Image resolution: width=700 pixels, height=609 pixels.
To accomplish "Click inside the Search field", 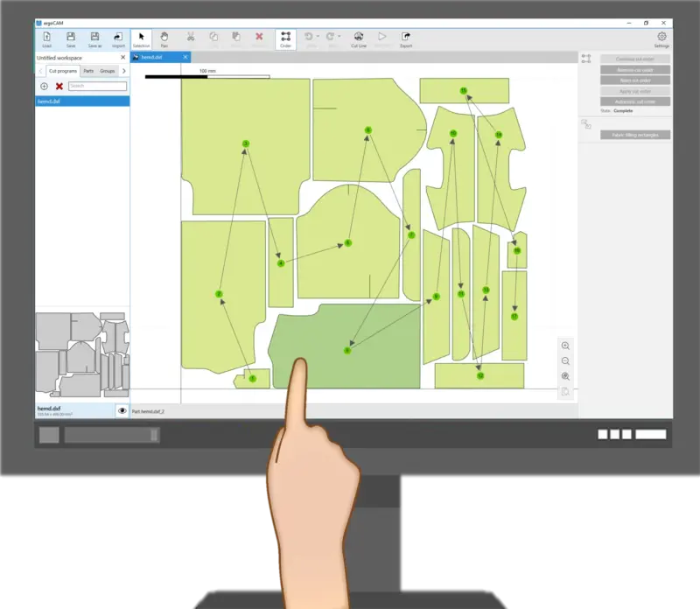I will [96, 86].
